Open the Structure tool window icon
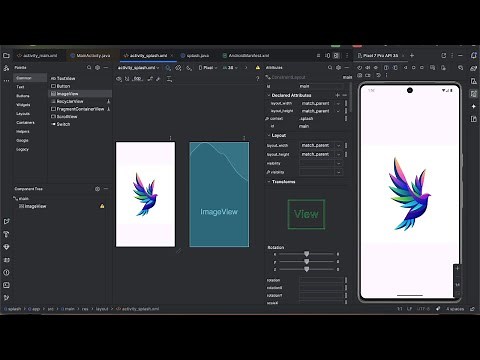 [6, 68]
